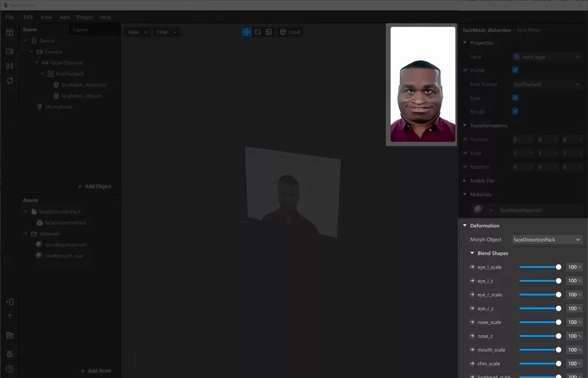Adjust the nose_z slider
588x378 pixels.
tap(540, 336)
